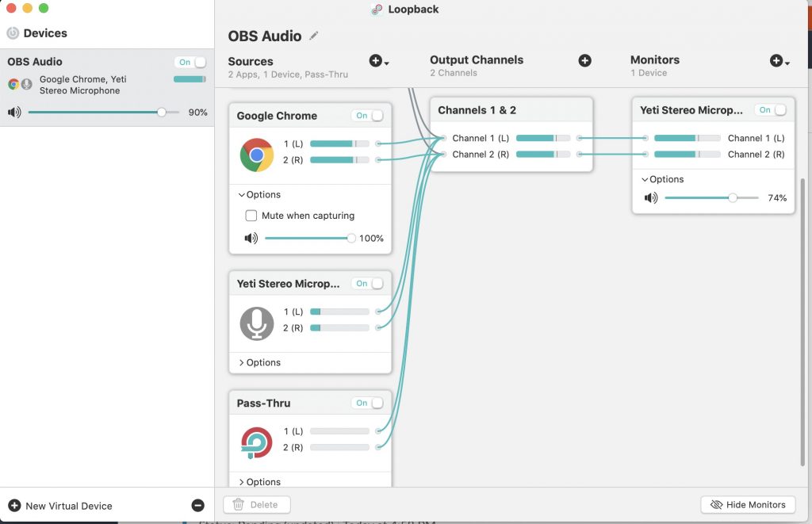Click the Delete button
The width and height of the screenshot is (812, 524).
tap(256, 504)
